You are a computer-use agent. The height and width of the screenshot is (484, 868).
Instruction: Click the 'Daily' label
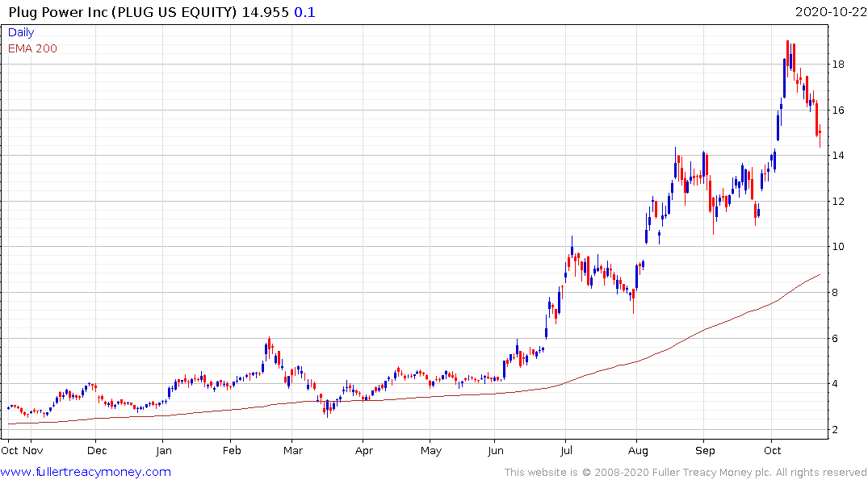(21, 32)
